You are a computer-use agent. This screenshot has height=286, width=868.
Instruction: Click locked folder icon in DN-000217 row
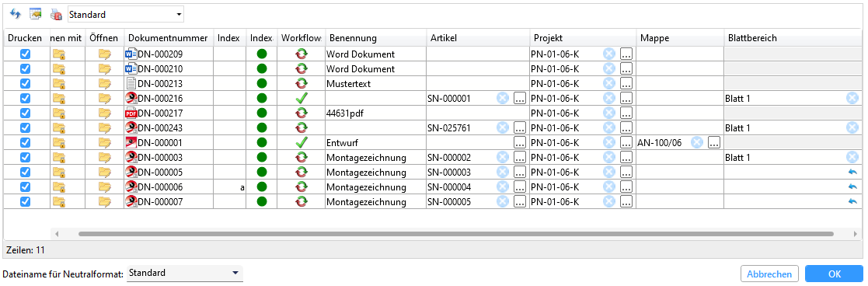click(x=59, y=113)
